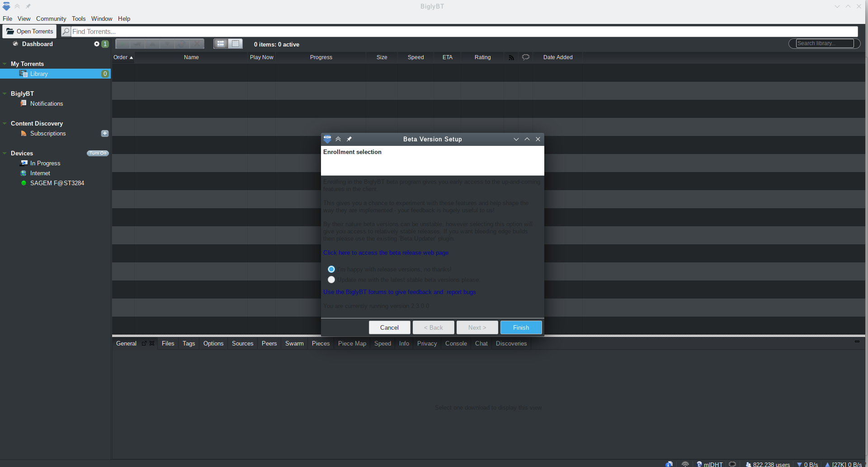Viewport: 868px width, 467px height.
Task: Select the plain list view icon
Action: point(235,43)
